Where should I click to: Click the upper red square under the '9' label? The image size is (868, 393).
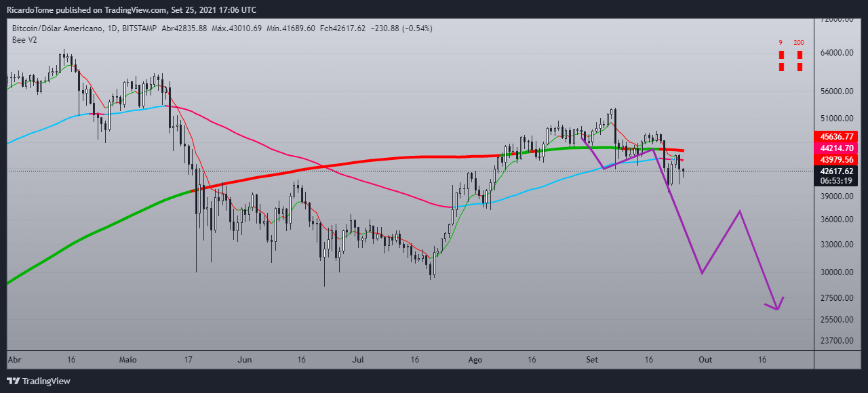tap(781, 54)
